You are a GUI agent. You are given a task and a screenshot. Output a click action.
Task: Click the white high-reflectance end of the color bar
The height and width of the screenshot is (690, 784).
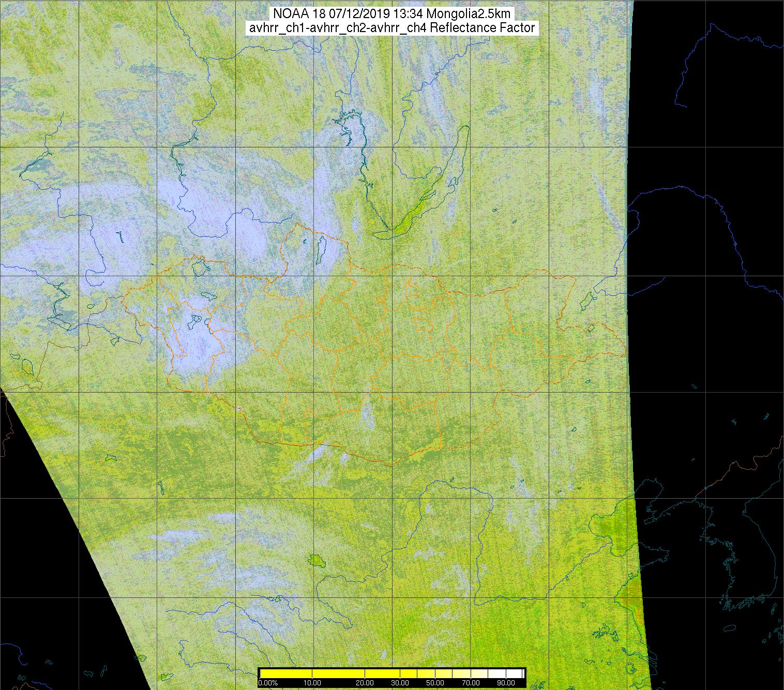click(x=514, y=673)
